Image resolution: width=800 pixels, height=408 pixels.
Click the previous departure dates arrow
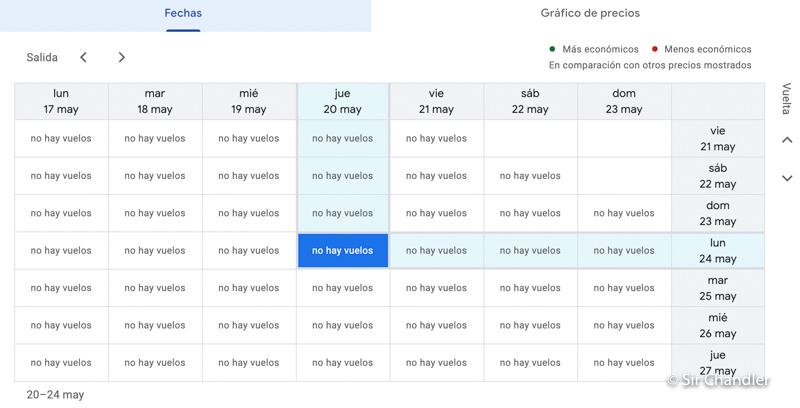(84, 58)
